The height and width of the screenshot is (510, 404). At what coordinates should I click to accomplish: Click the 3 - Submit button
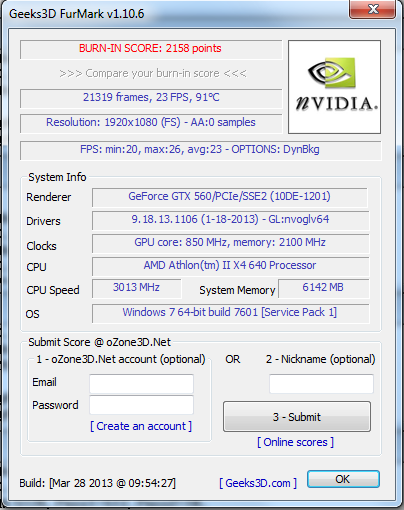tap(297, 417)
